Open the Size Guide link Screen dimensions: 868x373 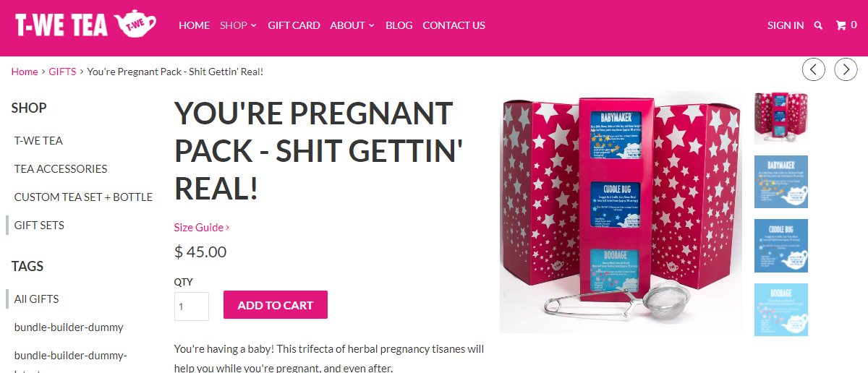202,227
